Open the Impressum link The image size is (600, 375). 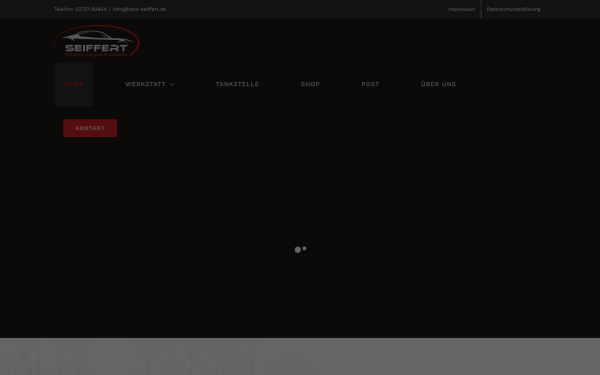[x=461, y=9]
